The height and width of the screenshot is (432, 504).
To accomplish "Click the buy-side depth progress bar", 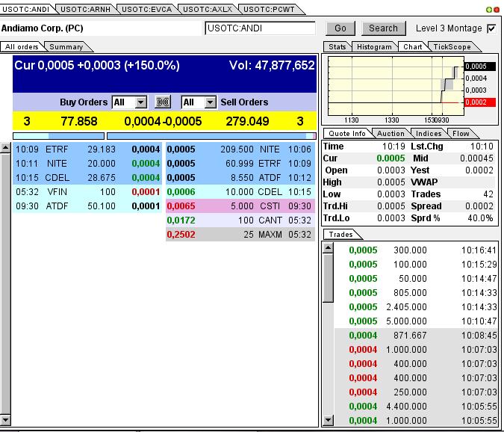I will pos(58,136).
